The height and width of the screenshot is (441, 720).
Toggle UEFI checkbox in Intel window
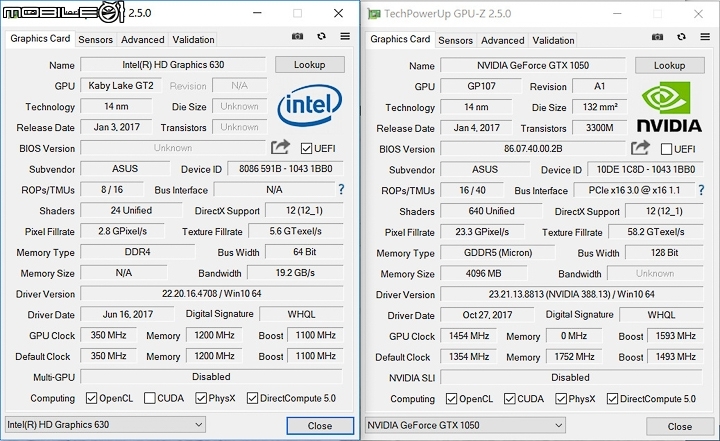(306, 148)
